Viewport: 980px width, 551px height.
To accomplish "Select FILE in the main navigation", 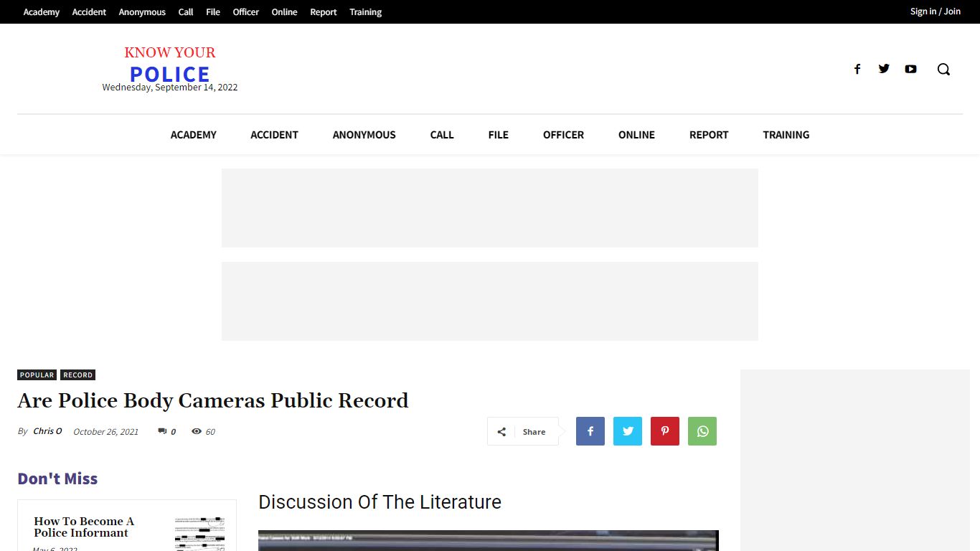I will [498, 135].
